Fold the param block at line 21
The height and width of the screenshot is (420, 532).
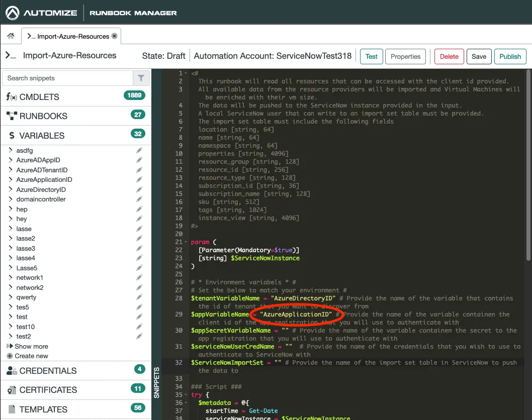click(x=186, y=242)
